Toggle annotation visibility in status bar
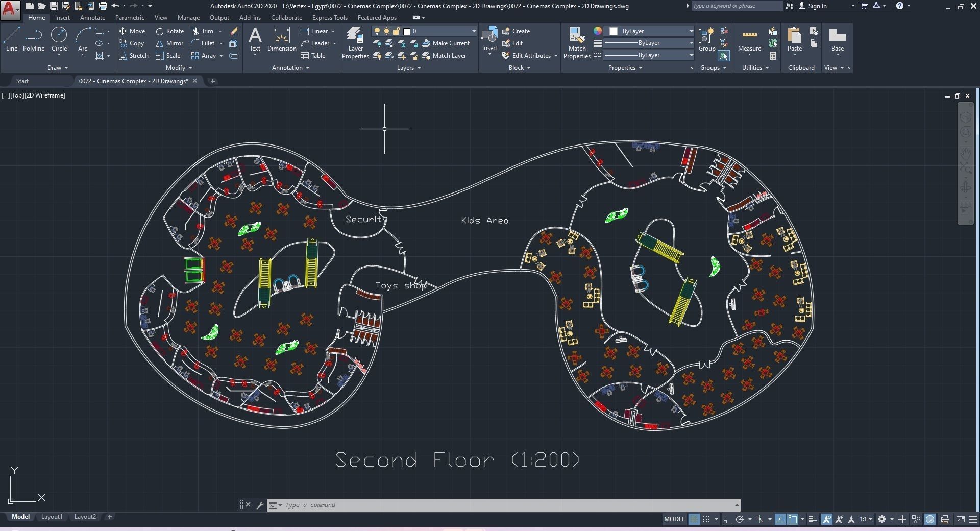The image size is (980, 531). (826, 519)
